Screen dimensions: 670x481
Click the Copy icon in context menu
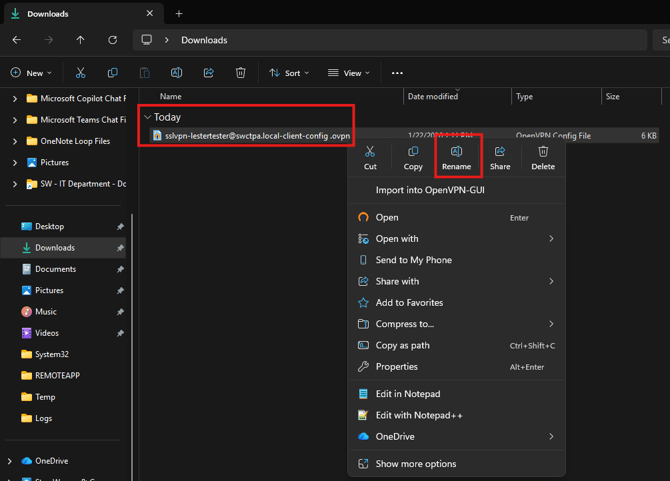pyautogui.click(x=413, y=152)
